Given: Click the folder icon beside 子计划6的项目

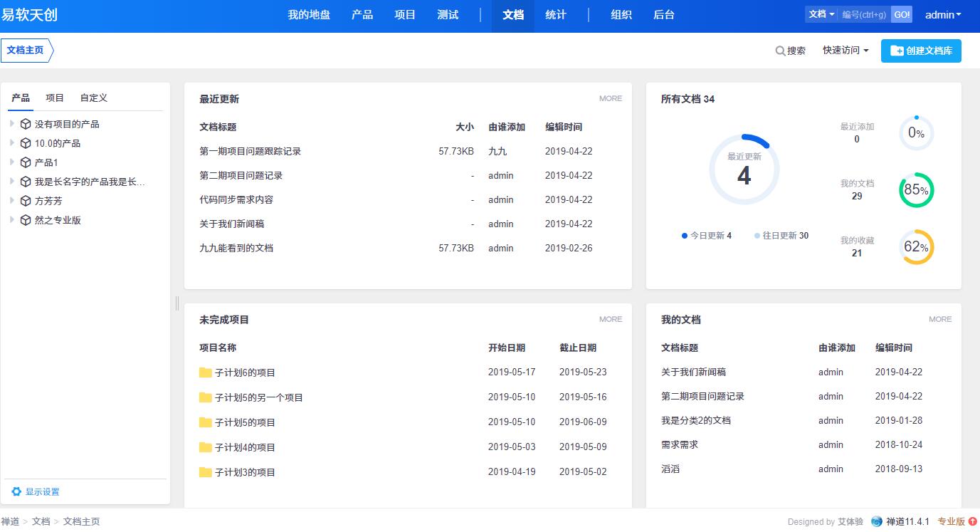Looking at the screenshot, I should coord(206,372).
